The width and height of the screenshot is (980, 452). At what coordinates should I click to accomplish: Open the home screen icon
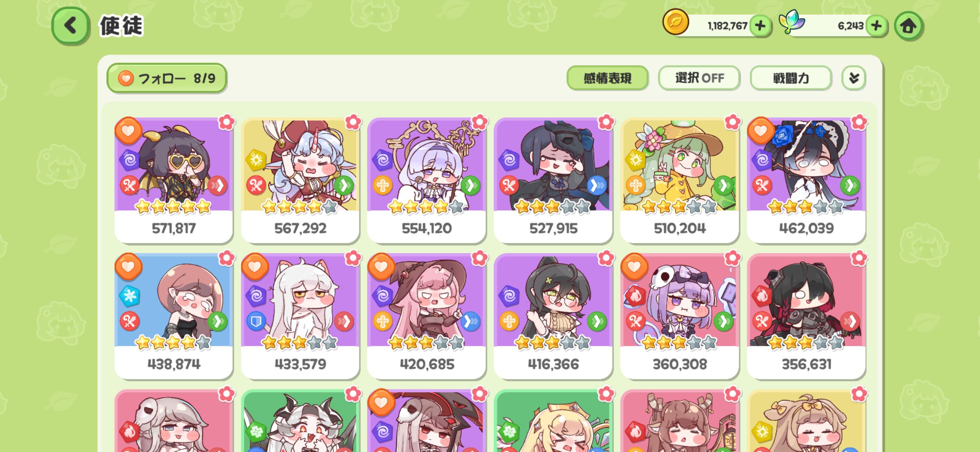click(x=908, y=26)
